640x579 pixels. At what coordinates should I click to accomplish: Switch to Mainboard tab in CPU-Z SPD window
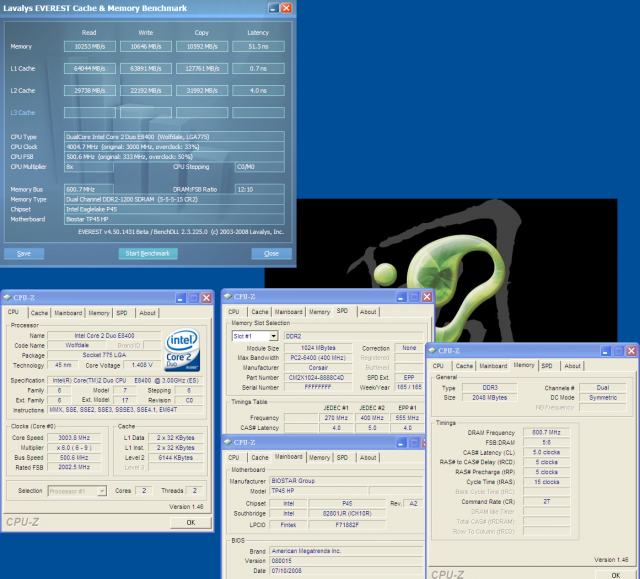coord(288,312)
